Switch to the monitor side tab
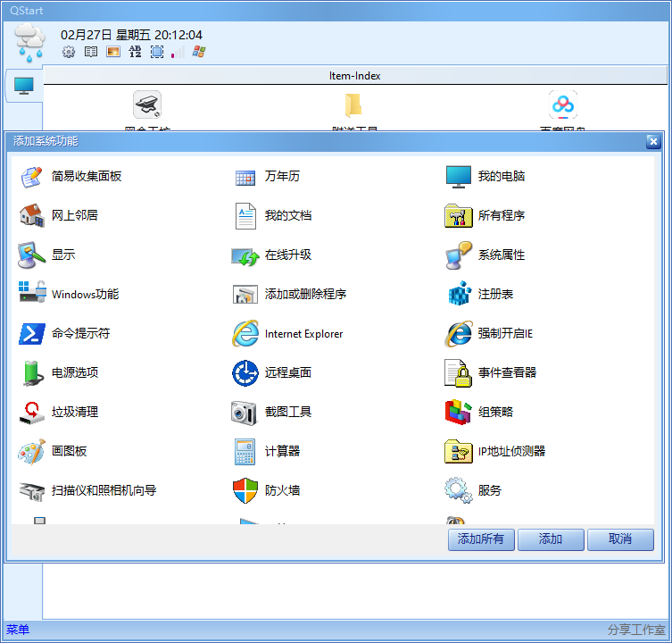 click(x=24, y=86)
